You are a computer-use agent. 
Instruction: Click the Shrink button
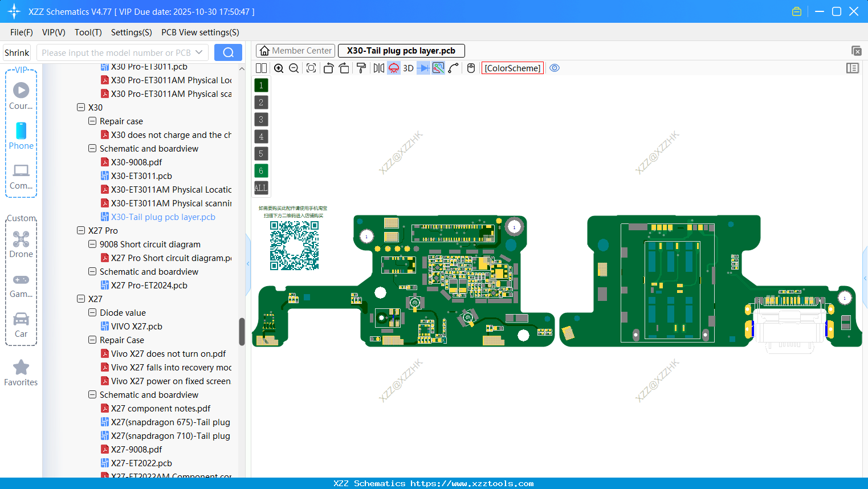click(17, 52)
